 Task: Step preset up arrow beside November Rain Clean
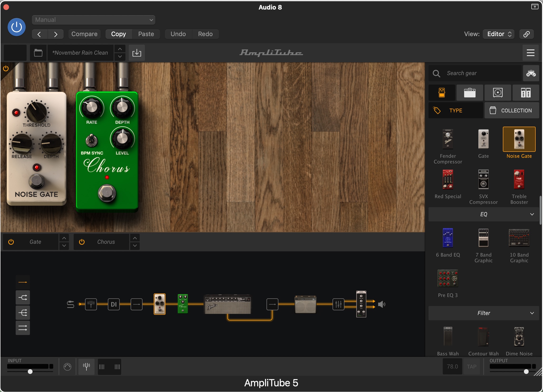click(x=120, y=49)
